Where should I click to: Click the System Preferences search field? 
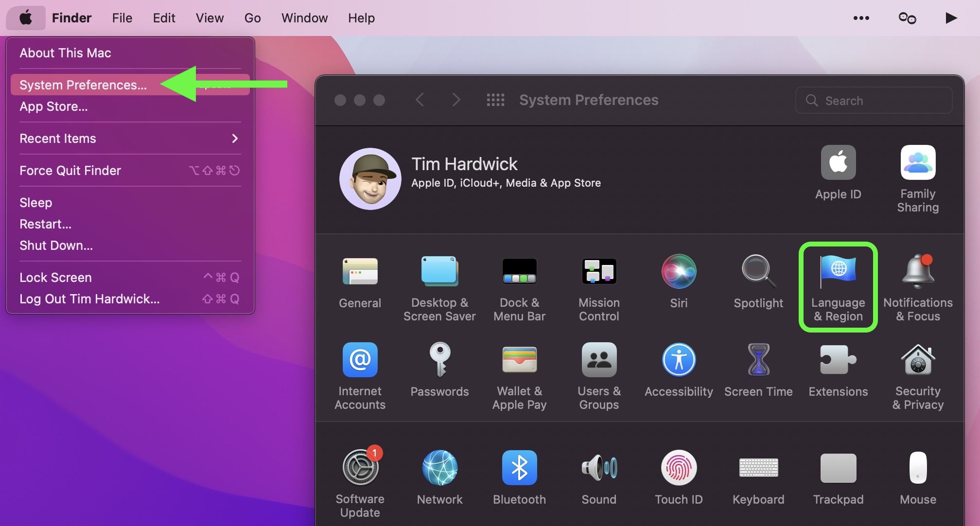[874, 100]
